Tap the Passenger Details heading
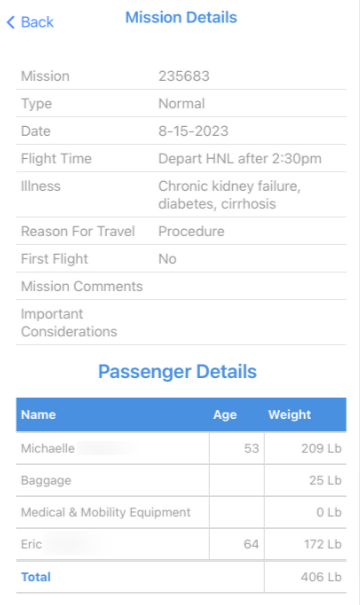 pyautogui.click(x=177, y=372)
